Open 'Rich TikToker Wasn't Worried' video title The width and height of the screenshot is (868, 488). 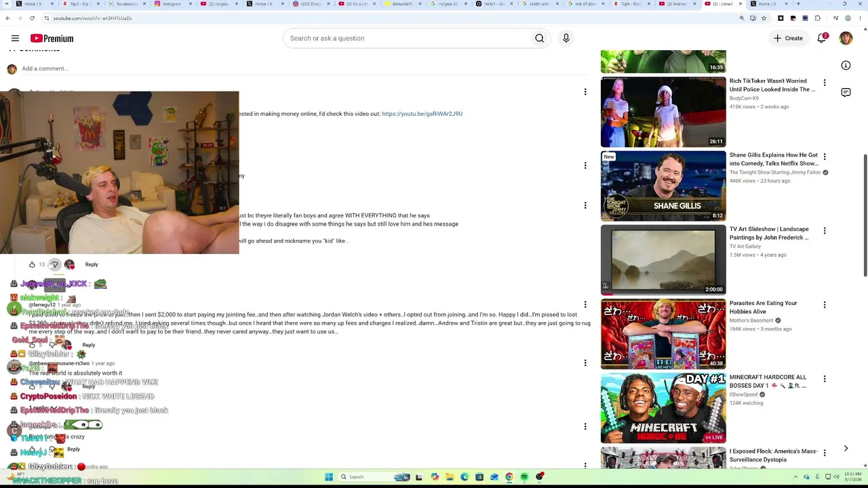click(x=772, y=85)
